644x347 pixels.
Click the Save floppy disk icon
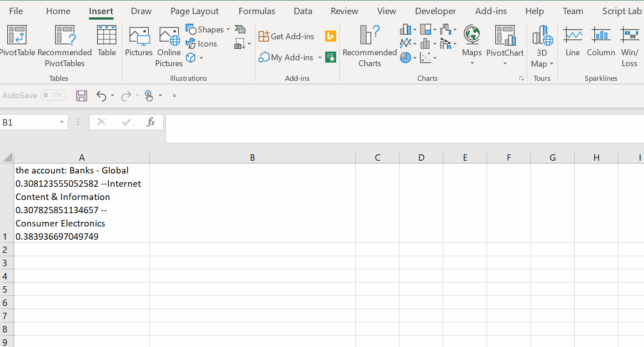[x=82, y=95]
